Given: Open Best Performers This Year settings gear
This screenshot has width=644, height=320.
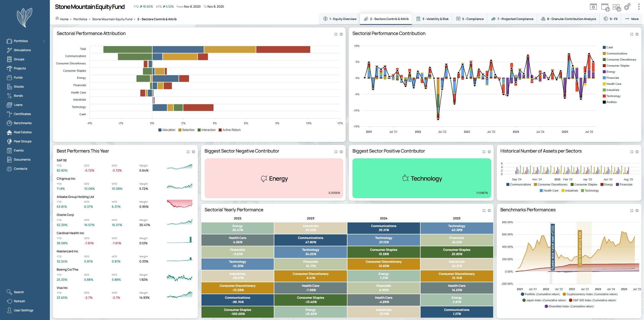Looking at the screenshot, I should tap(193, 152).
